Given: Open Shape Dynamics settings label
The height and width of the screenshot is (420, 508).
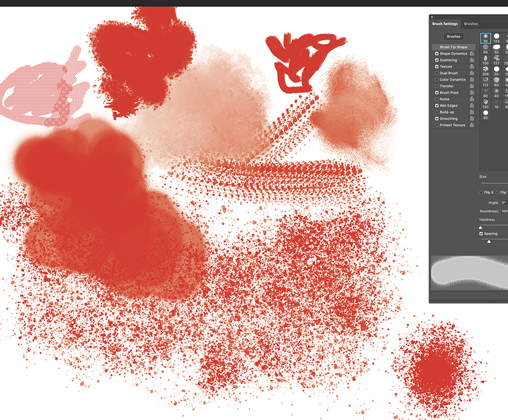Looking at the screenshot, I should 453,54.
